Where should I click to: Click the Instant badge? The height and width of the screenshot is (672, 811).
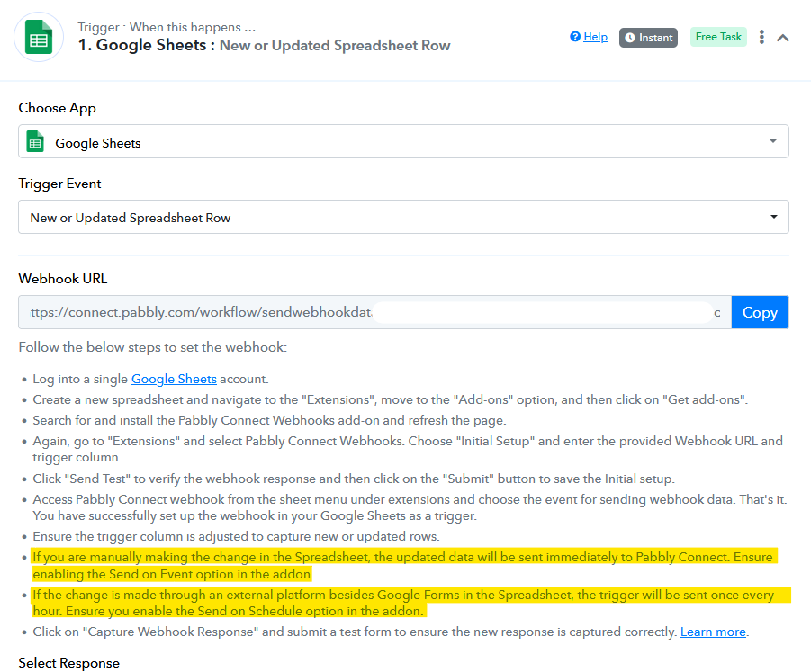point(648,38)
